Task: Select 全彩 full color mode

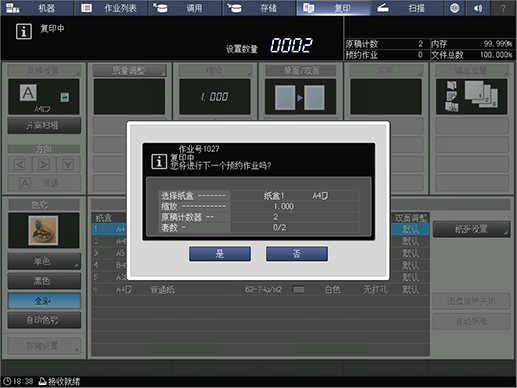Action: point(44,301)
